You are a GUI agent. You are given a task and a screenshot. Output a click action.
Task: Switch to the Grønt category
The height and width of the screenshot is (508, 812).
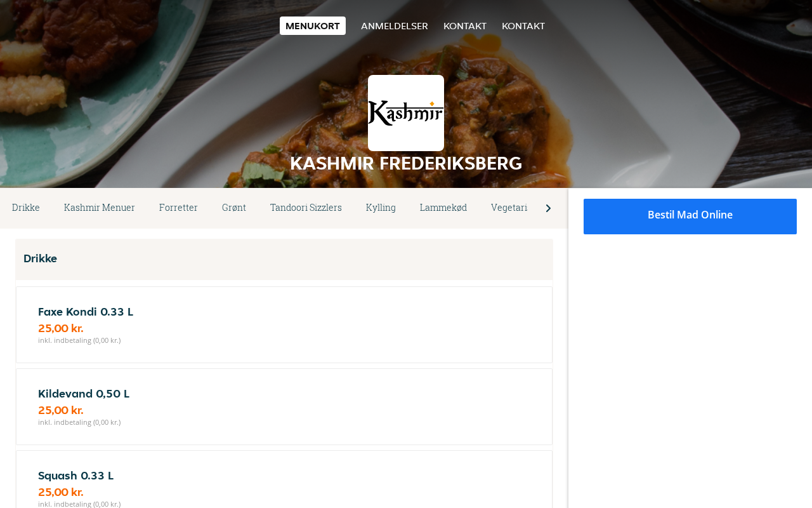pyautogui.click(x=234, y=208)
